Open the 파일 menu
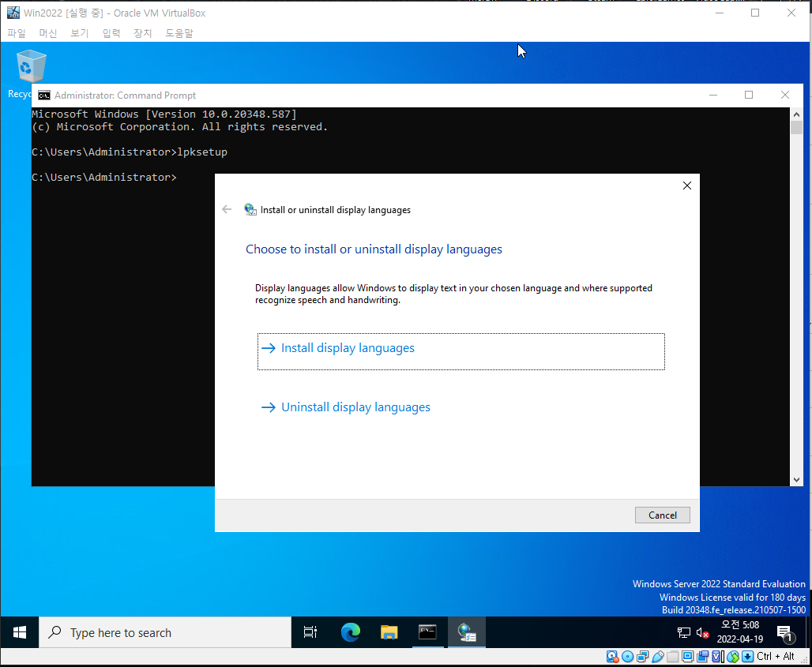Image resolution: width=812 pixels, height=667 pixels. [x=17, y=33]
